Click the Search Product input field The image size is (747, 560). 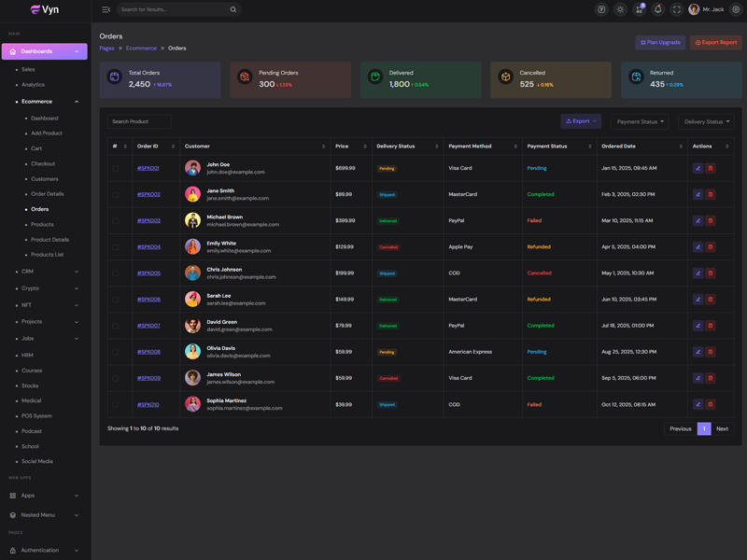pos(139,121)
